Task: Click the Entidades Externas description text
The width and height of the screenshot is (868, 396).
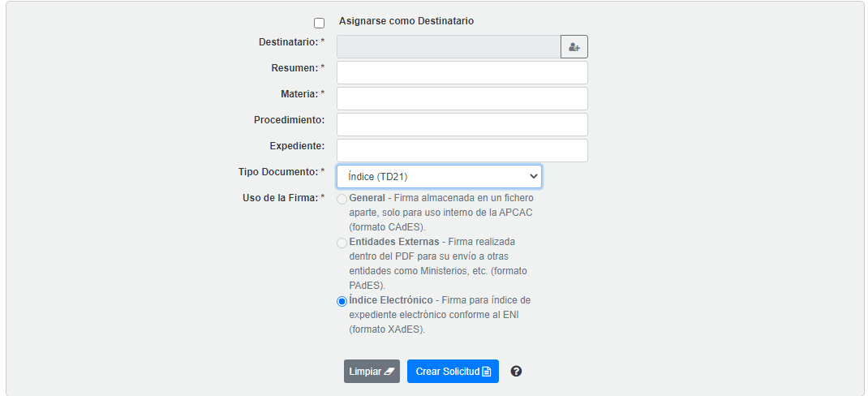Action: [x=438, y=264]
